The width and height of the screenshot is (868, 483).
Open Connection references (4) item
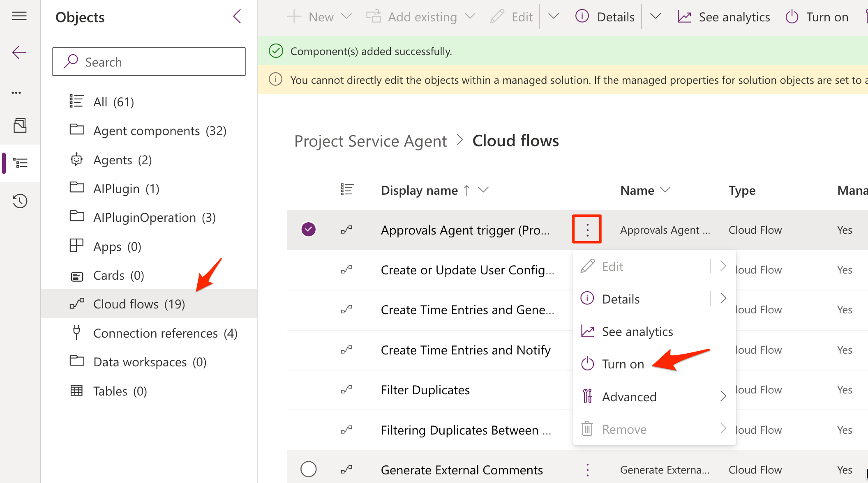pyautogui.click(x=149, y=333)
